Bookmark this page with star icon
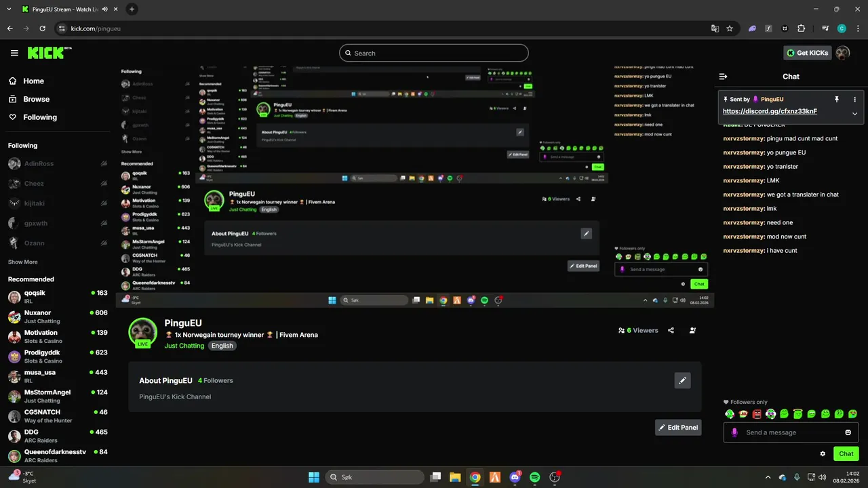This screenshot has height=488, width=868. coord(730,28)
